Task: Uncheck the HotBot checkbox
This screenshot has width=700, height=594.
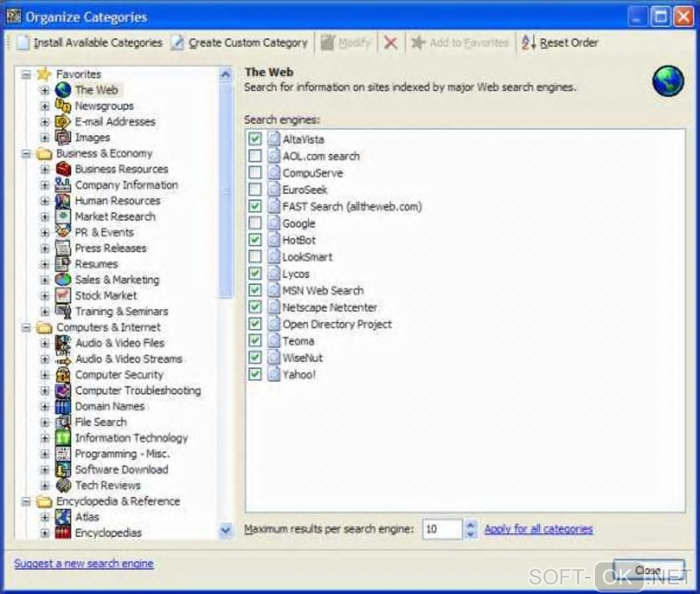Action: [x=255, y=240]
